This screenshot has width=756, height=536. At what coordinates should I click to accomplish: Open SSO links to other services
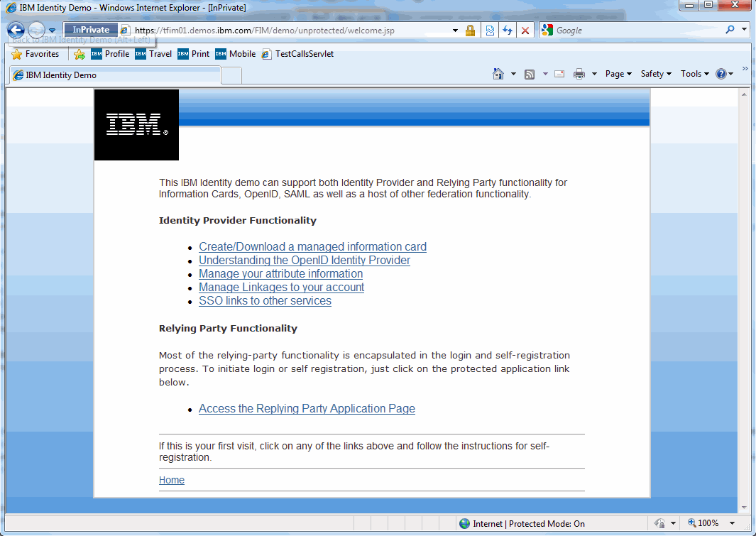(x=265, y=301)
